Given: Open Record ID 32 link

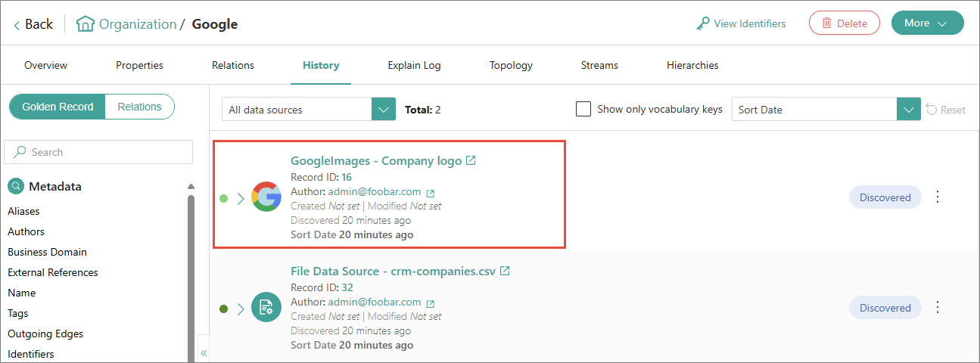Looking at the screenshot, I should point(347,287).
